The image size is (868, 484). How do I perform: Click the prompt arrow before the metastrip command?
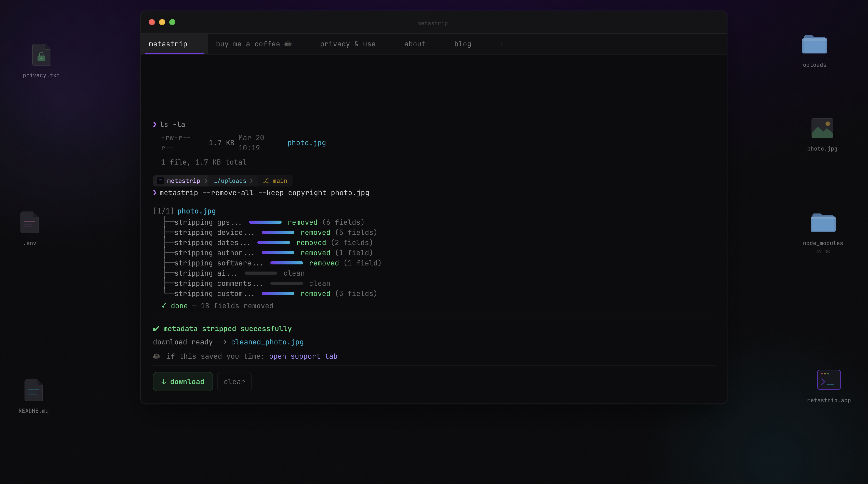(x=155, y=193)
